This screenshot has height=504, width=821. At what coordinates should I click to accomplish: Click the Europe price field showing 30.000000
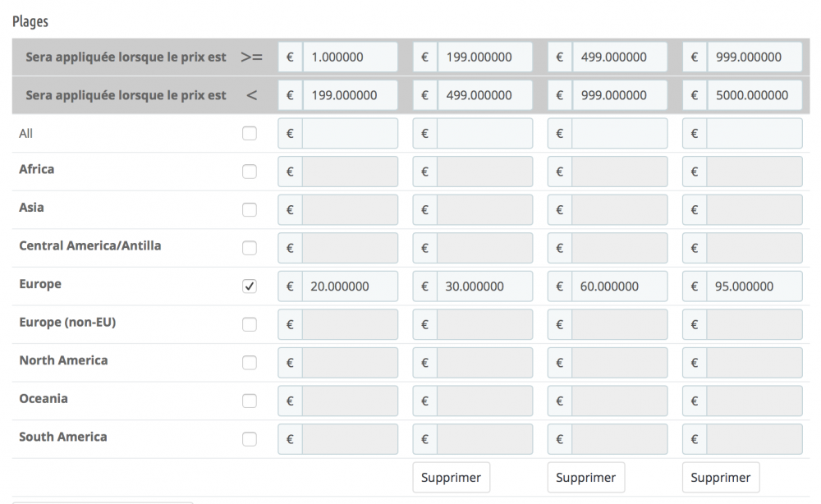484,286
